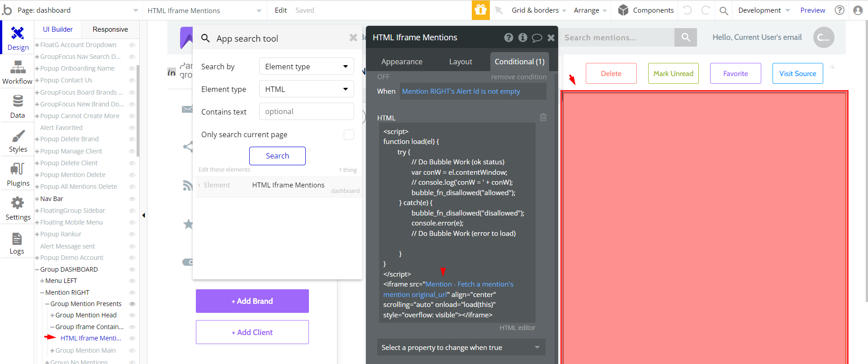
Task: Toggle visibility of Popup Rankur
Action: 133,234
